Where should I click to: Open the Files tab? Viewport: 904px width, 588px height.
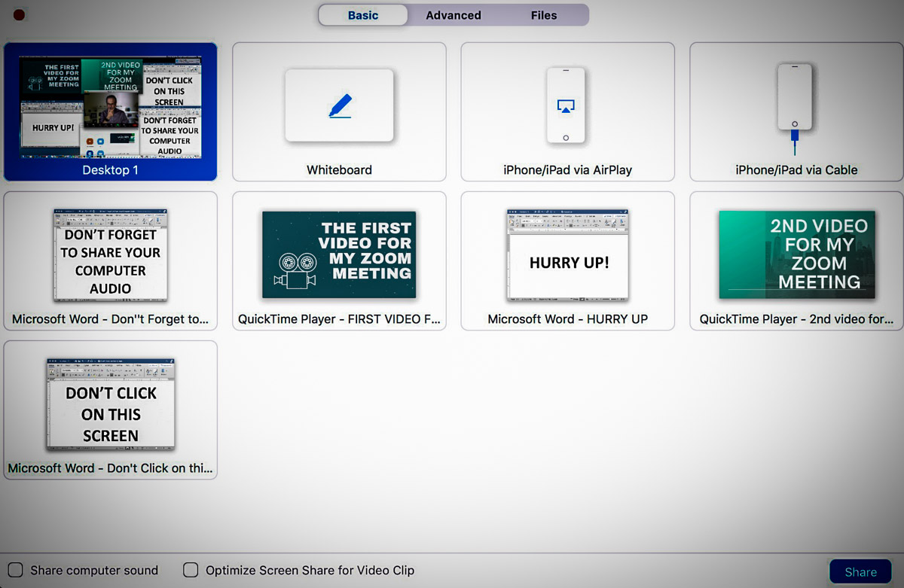tap(543, 15)
